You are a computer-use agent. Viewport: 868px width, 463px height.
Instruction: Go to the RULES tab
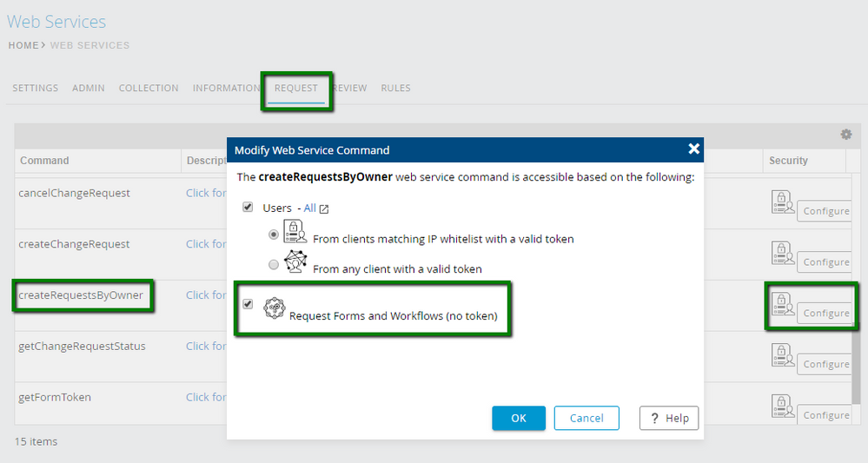[395, 88]
